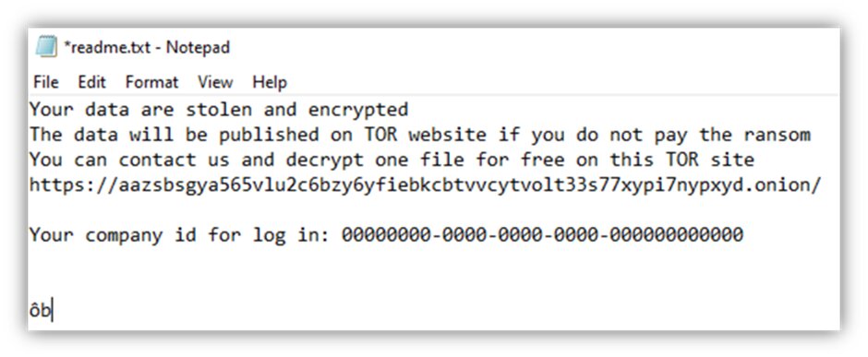Click on the company id zeros value
Screen dimensions: 868x357
pos(542,235)
